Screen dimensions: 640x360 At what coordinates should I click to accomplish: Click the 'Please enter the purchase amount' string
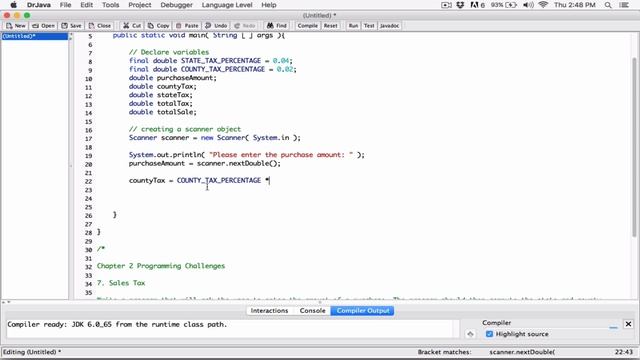click(281, 155)
